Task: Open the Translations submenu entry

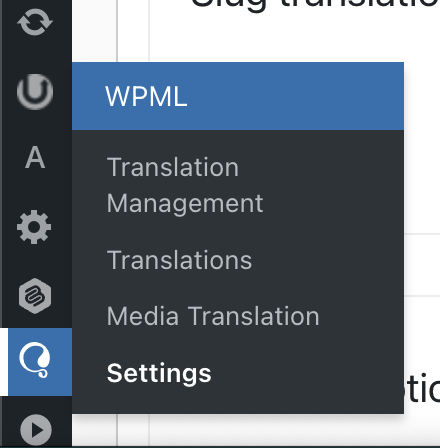Action: (x=179, y=260)
